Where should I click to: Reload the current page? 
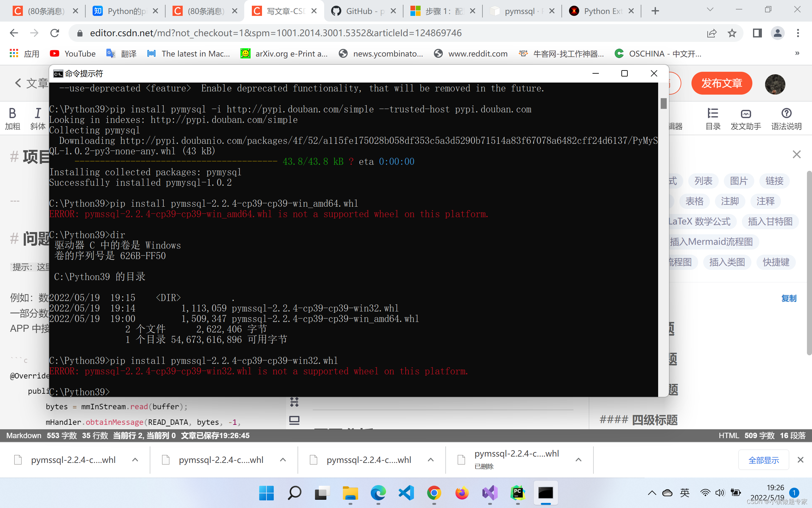coord(55,33)
